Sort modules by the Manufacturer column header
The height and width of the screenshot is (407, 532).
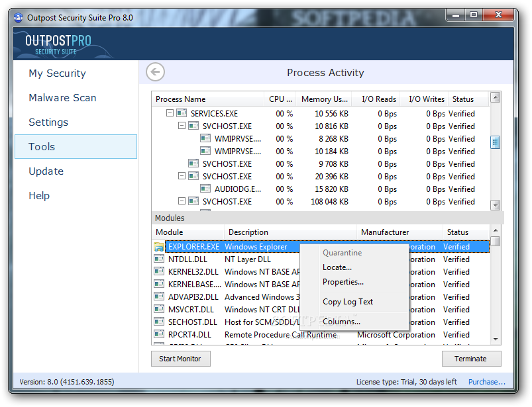[399, 232]
